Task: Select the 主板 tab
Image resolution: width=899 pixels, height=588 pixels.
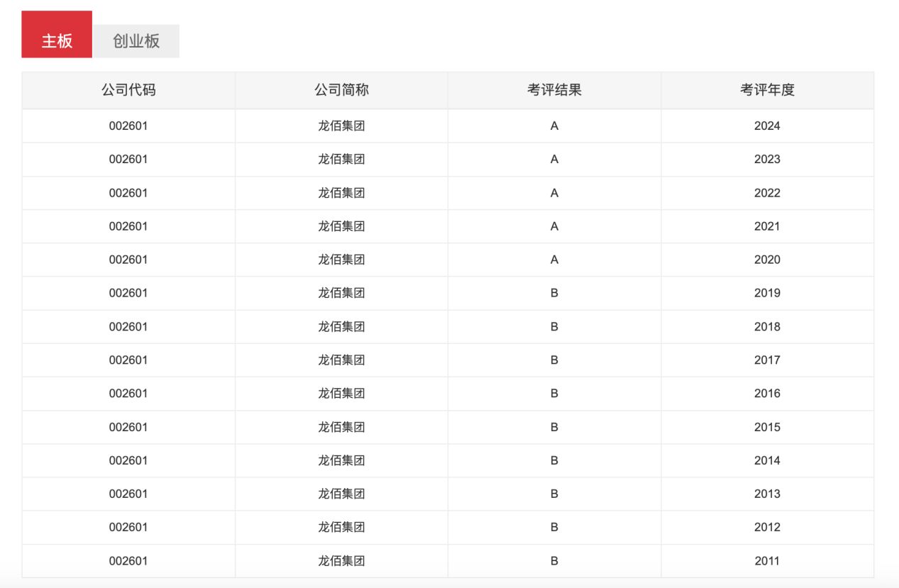Action: coord(57,40)
